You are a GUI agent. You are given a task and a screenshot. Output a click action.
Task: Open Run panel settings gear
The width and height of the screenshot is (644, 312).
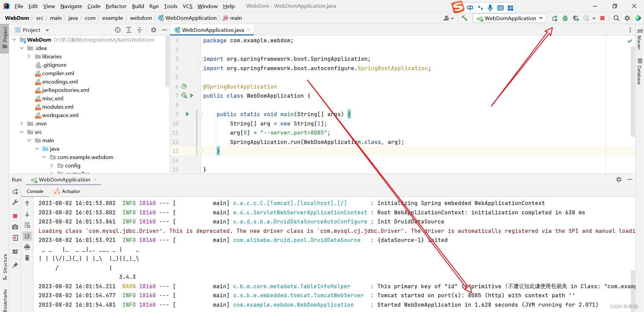(619, 179)
